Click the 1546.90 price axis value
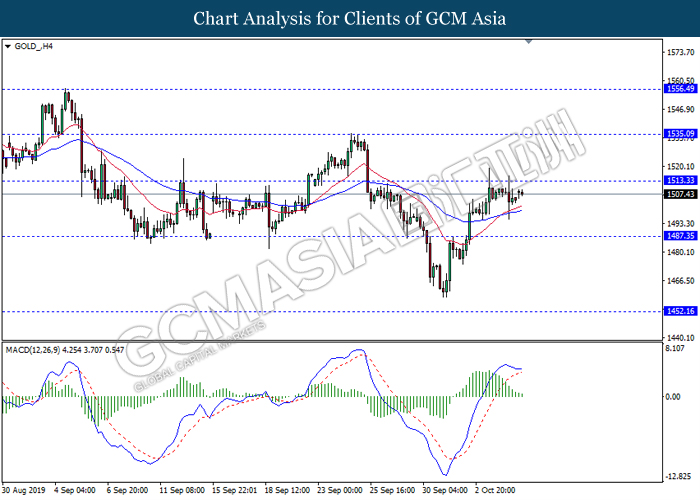The image size is (700, 500). pos(680,109)
